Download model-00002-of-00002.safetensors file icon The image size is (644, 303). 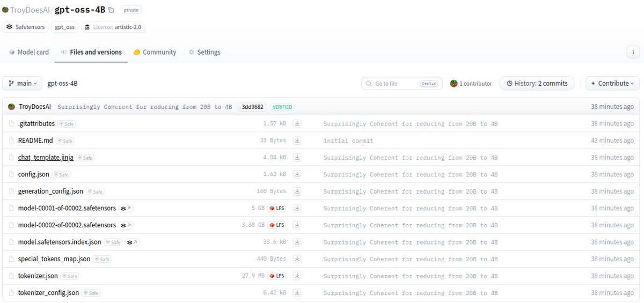tap(297, 225)
